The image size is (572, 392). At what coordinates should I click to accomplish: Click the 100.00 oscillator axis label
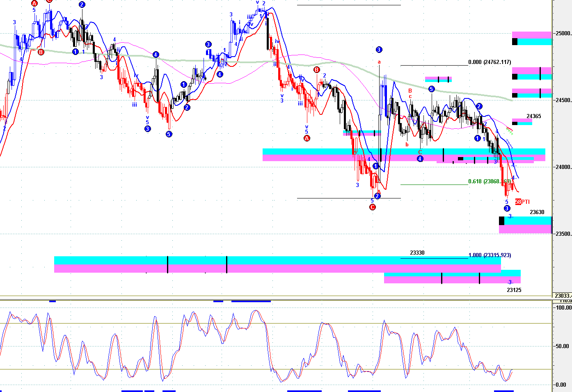(x=563, y=308)
